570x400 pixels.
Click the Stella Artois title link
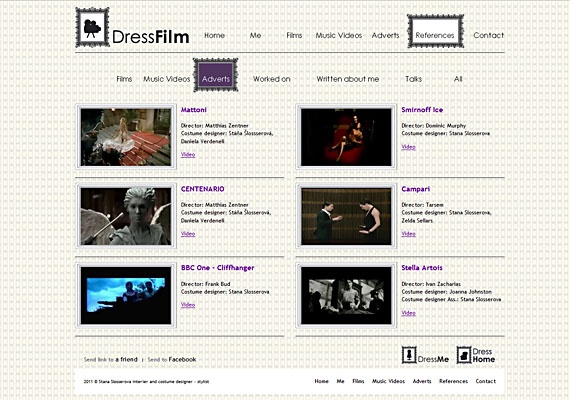(x=422, y=268)
